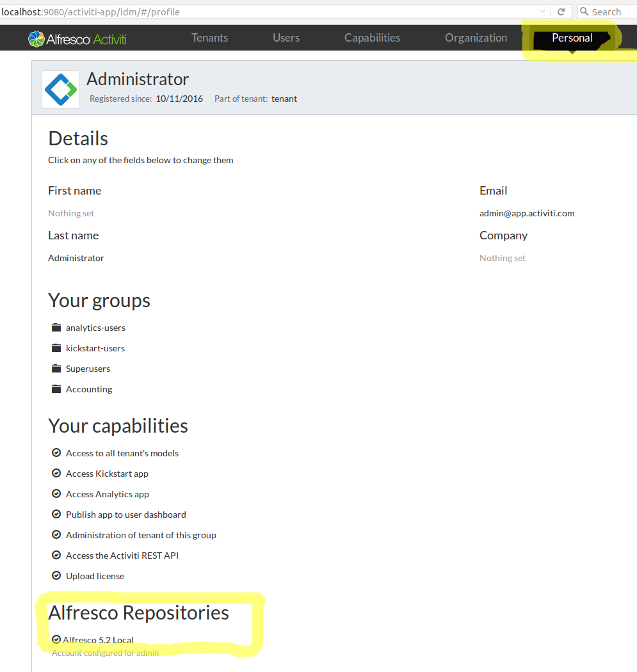The image size is (637, 672).
Task: Open the Tenants tab
Action: coord(209,38)
